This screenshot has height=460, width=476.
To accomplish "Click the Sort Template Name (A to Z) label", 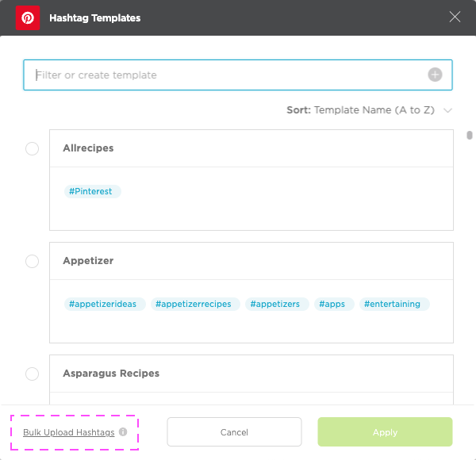I will click(x=360, y=109).
